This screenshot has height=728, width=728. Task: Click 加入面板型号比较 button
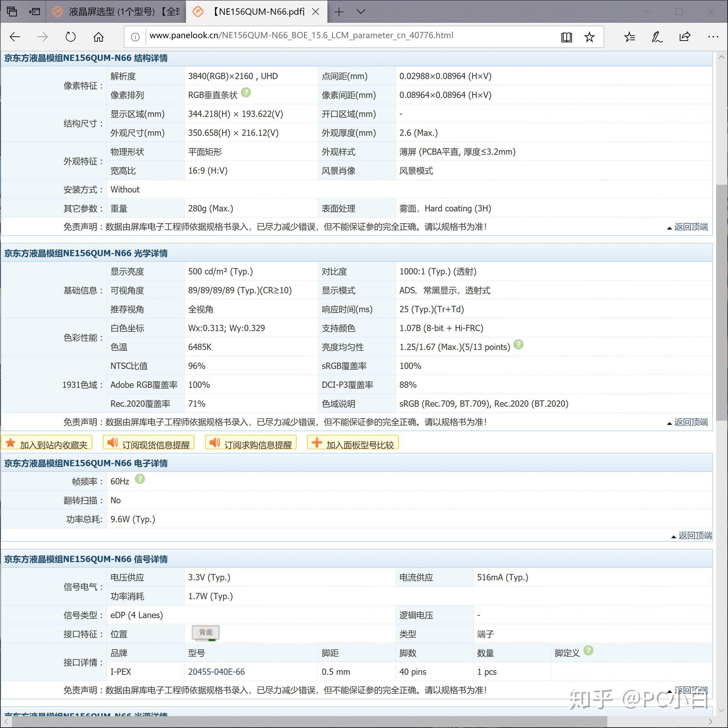pos(353,443)
